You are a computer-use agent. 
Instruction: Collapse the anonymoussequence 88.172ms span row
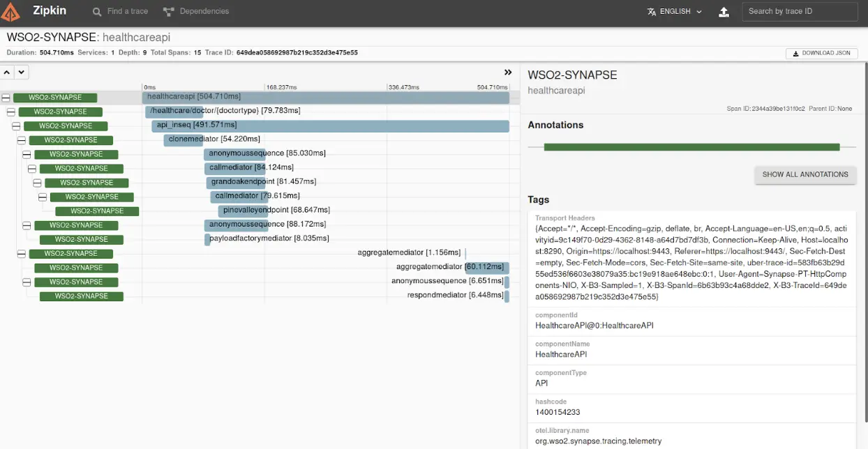click(27, 225)
